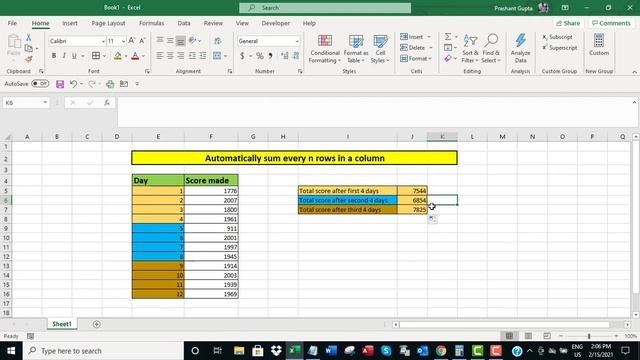Click the Undo arrow
The width and height of the screenshot is (640, 360).
[x=73, y=84]
